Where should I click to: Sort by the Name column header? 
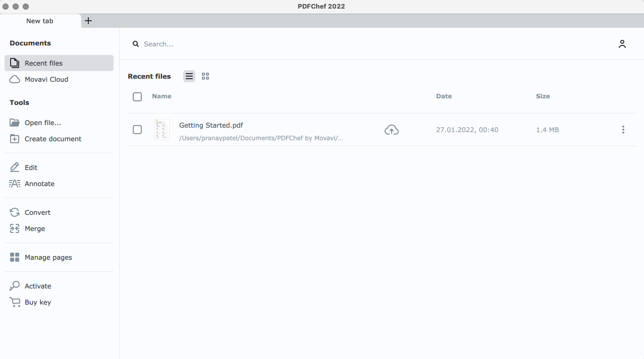(162, 96)
